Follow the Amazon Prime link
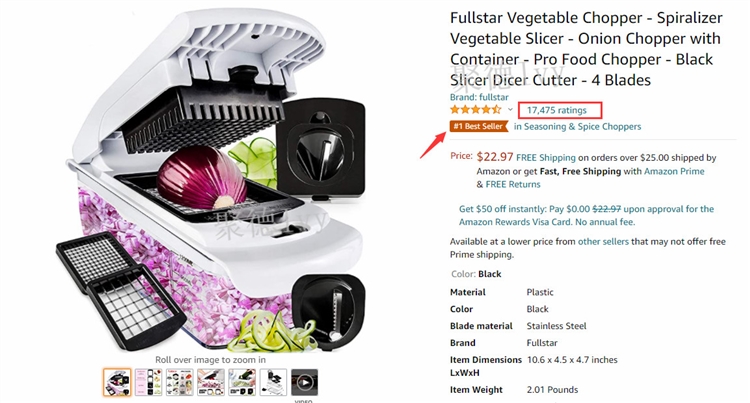 point(674,171)
